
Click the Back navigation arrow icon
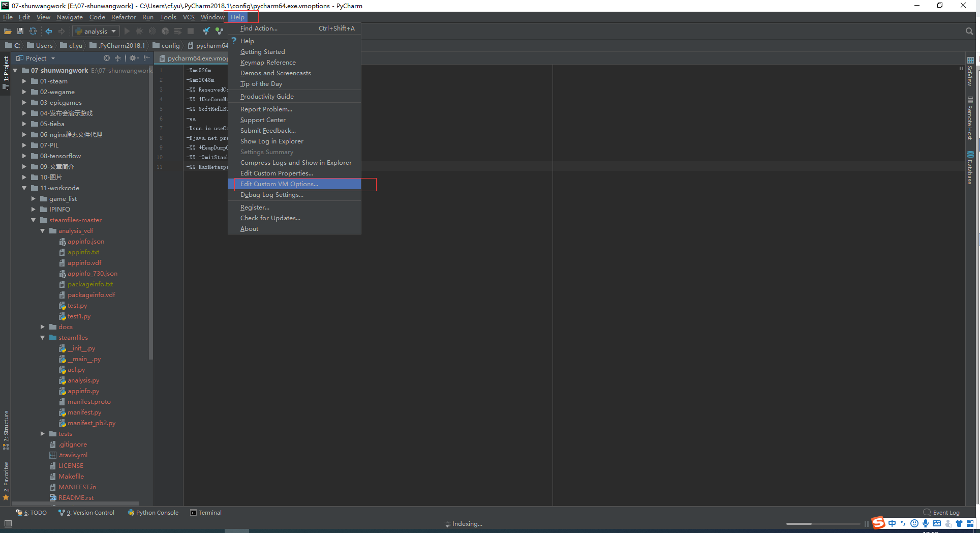tap(49, 32)
